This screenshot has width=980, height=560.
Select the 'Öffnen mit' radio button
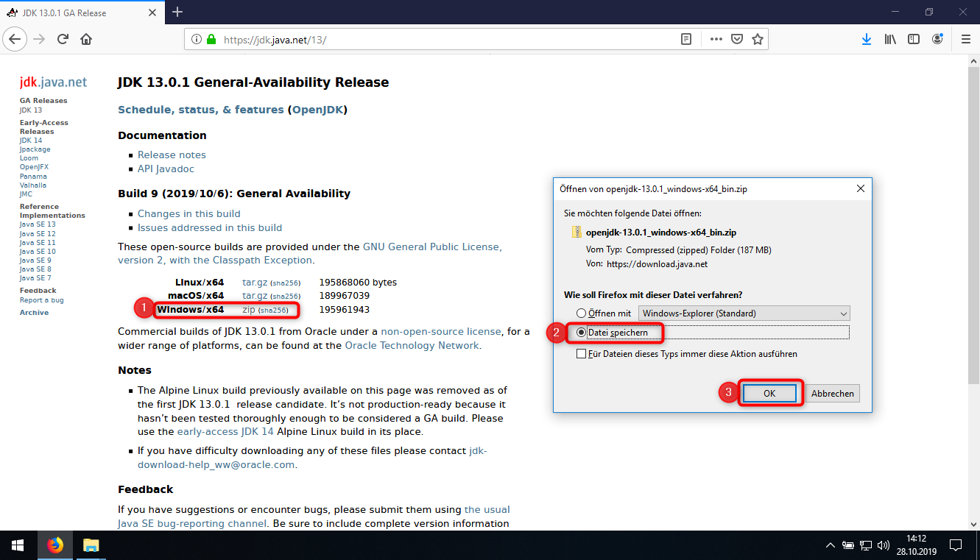click(582, 313)
